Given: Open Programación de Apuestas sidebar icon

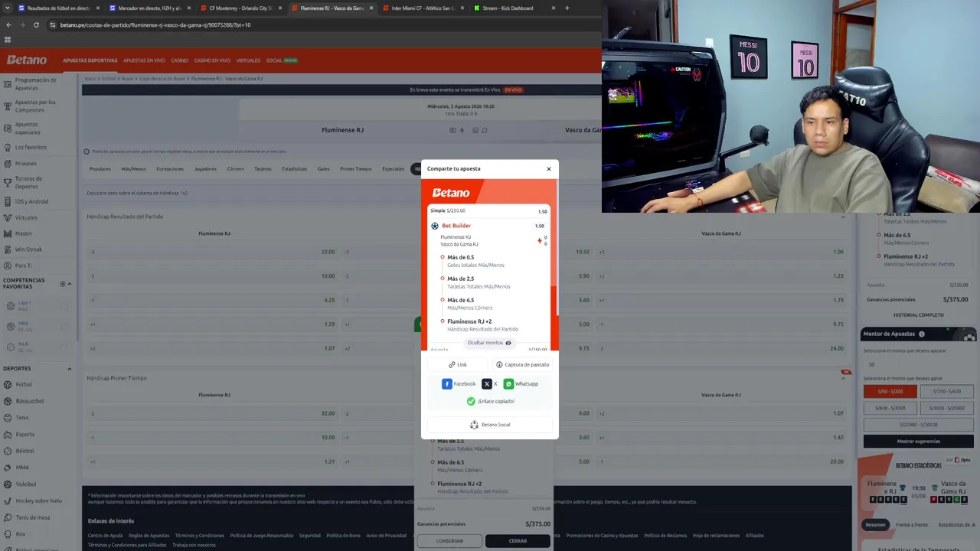Looking at the screenshot, I should (x=8, y=83).
